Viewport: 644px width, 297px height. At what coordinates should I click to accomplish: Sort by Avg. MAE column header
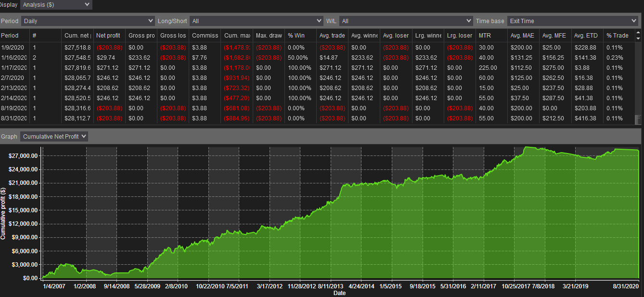point(523,35)
